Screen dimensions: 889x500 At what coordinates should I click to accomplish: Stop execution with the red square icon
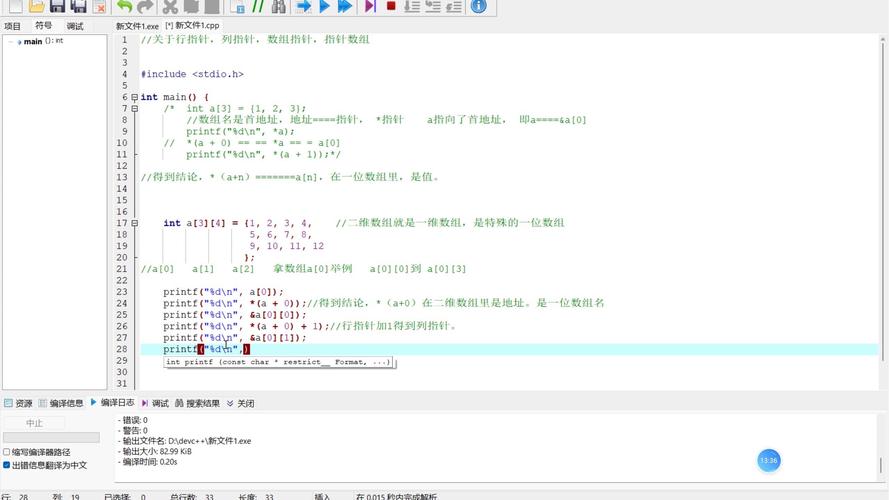391,6
